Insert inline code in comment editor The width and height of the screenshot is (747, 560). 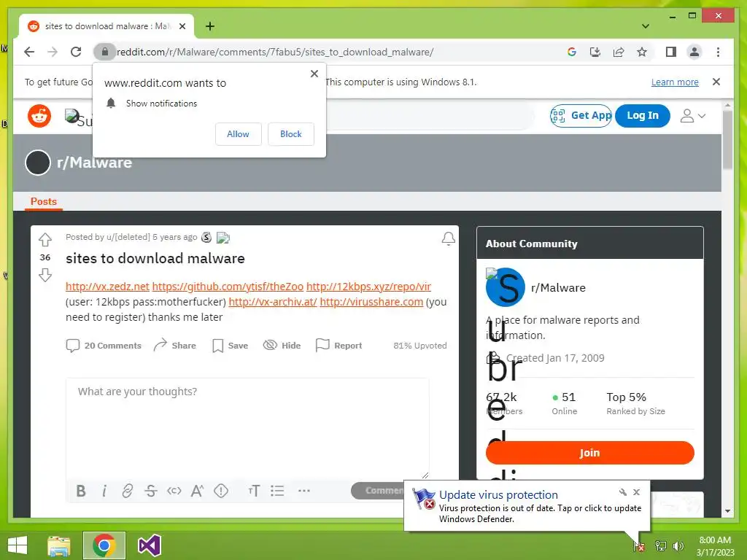tap(174, 491)
